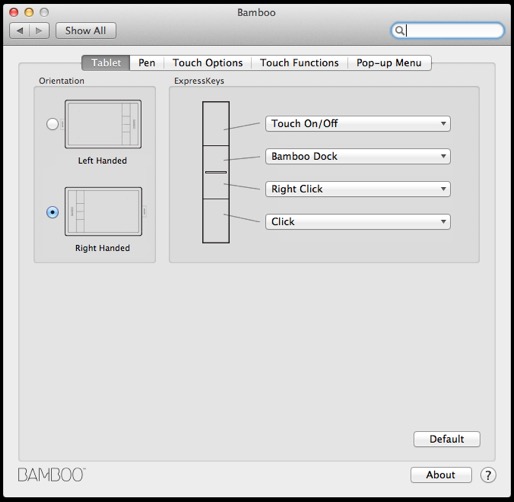Image resolution: width=514 pixels, height=502 pixels.
Task: Open the Touch Options tab
Action: [x=208, y=63]
